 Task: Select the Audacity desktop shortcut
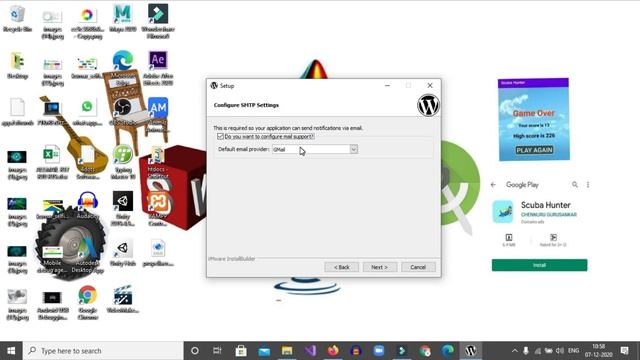(x=87, y=205)
